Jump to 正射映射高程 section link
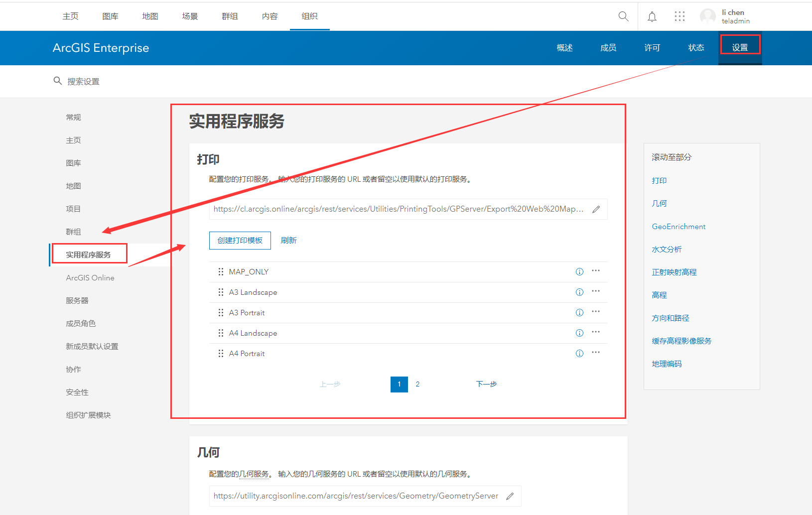Viewport: 812px width, 515px height. tap(675, 272)
